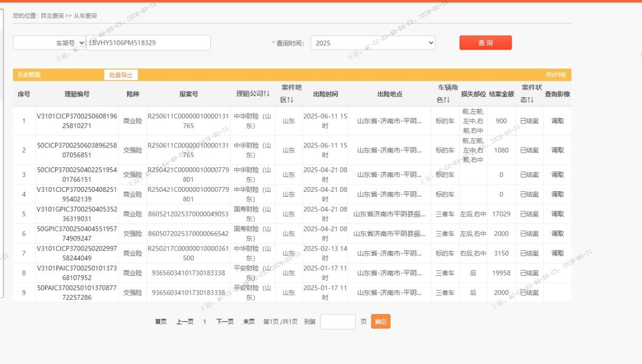The image size is (642, 364).
Task: Click the 结案金额 column header
Action: point(501,94)
